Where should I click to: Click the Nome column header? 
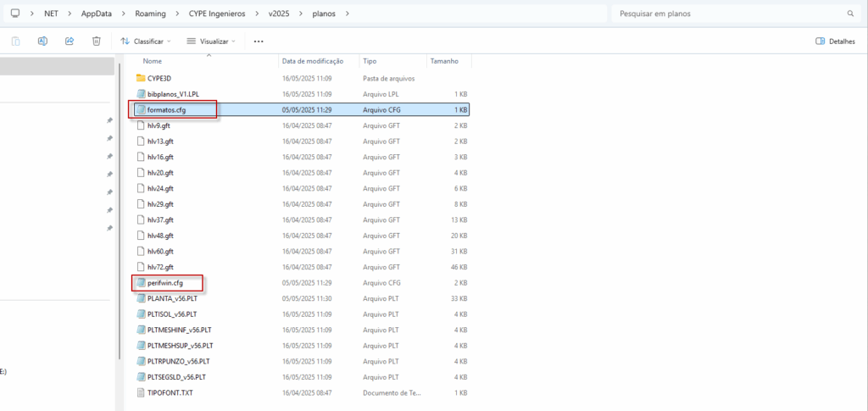[153, 61]
